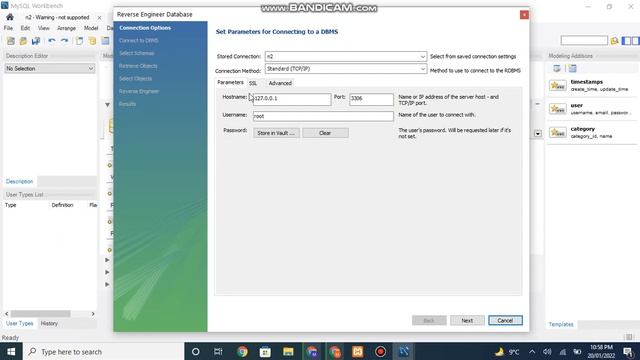The image size is (640, 360).
Task: Click the search field in the main toolbar
Action: (584, 40)
